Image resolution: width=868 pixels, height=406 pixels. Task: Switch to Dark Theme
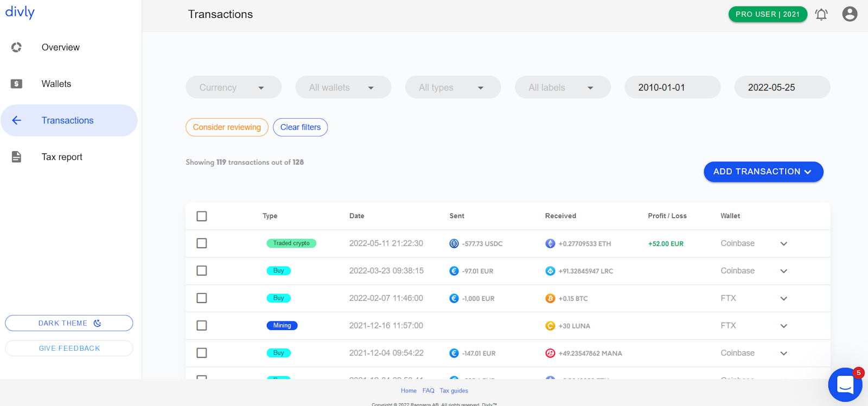pyautogui.click(x=69, y=323)
